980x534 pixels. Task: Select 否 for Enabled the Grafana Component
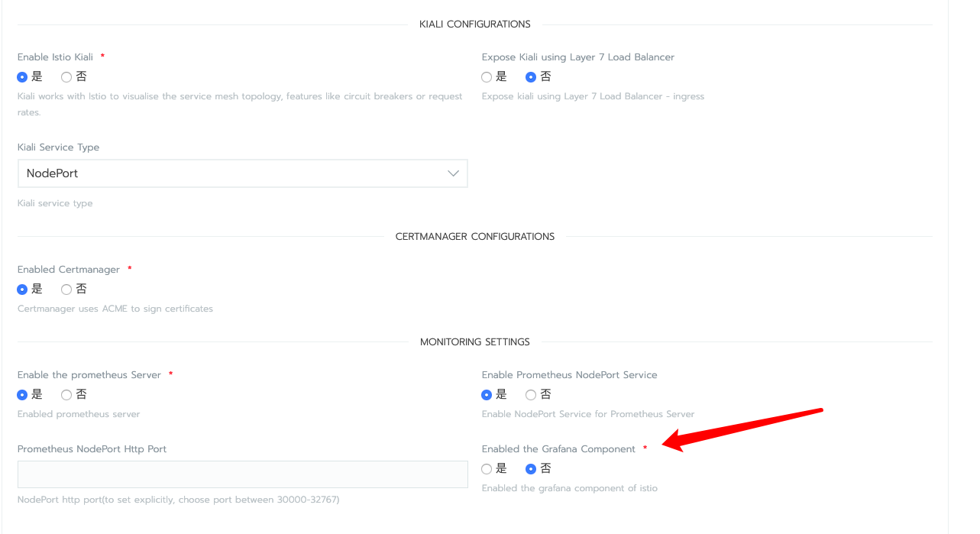pos(531,469)
